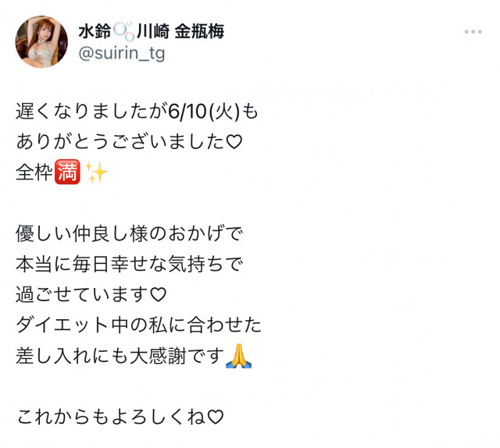The width and height of the screenshot is (500, 448).
Task: Click the line ダイエット中の私に合わせた
Action: click(x=139, y=325)
